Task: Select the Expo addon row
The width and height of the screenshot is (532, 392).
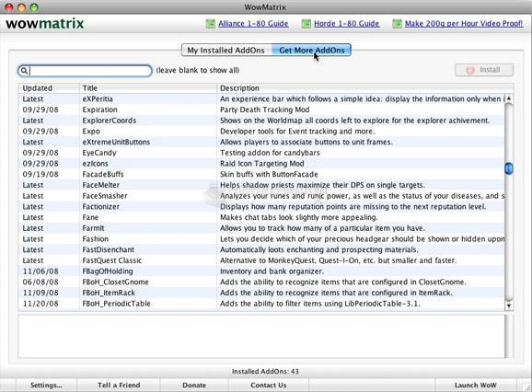Action: tap(261, 132)
